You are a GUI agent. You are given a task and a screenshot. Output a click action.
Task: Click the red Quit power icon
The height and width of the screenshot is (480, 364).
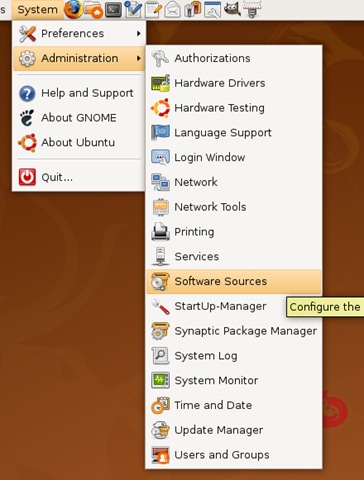coord(27,177)
